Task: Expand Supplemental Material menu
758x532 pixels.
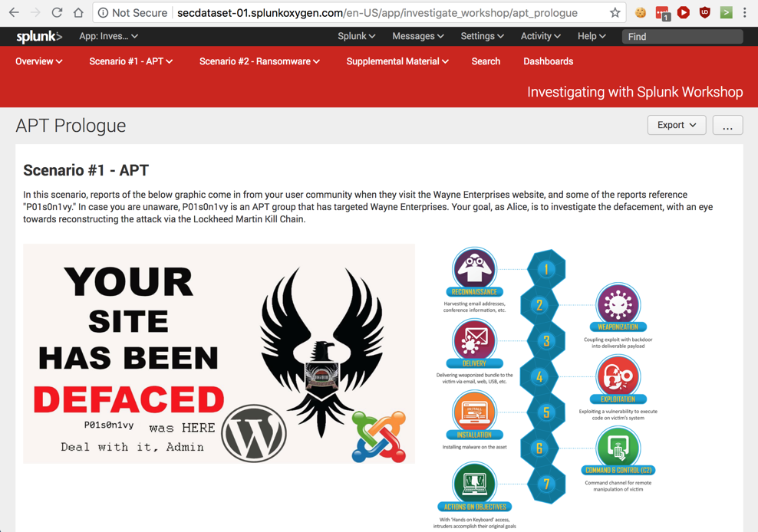Action: [x=397, y=61]
